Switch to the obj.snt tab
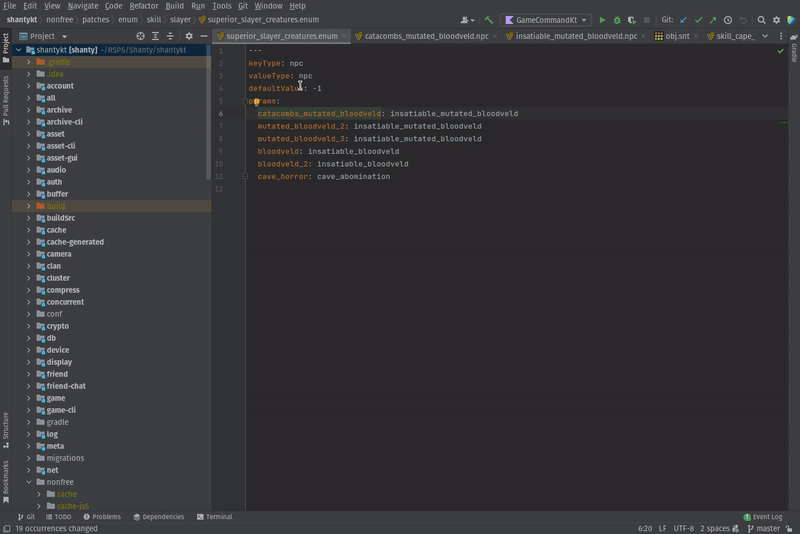 click(677, 36)
